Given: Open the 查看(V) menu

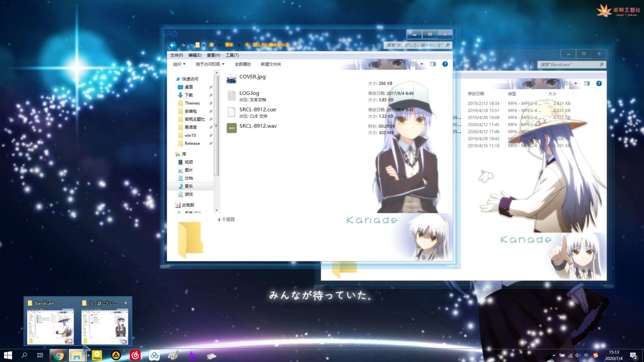Looking at the screenshot, I should tap(213, 55).
